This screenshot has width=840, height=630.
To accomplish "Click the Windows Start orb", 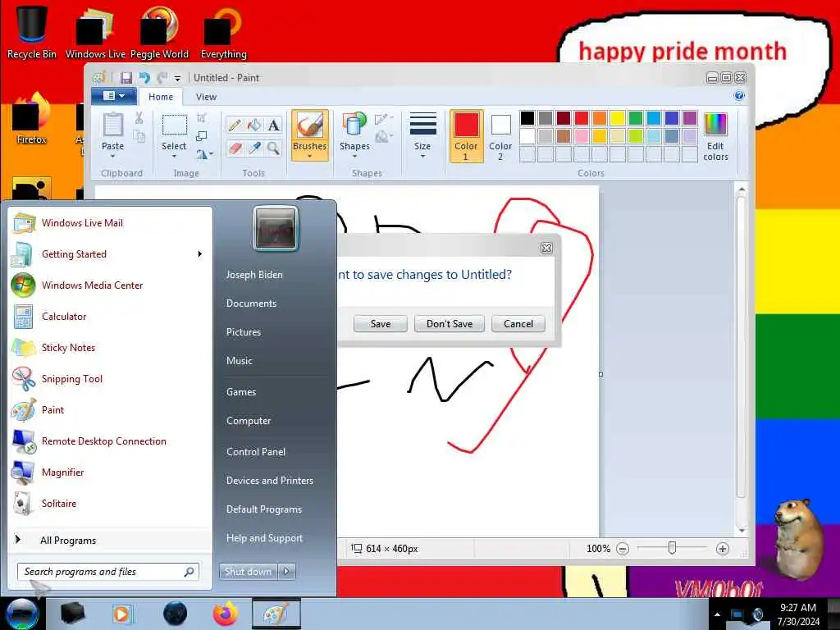I will pos(22,614).
